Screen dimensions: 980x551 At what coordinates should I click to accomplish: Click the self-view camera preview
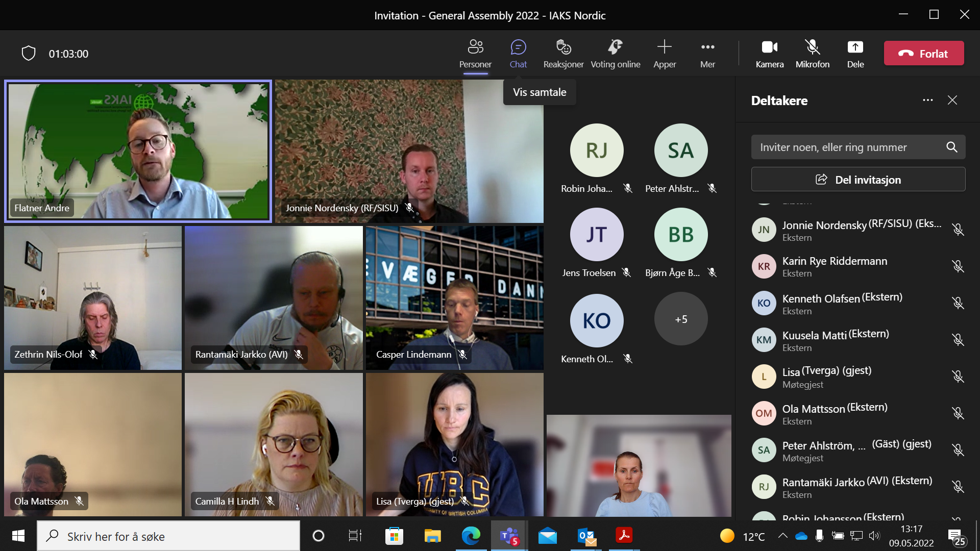(x=639, y=465)
